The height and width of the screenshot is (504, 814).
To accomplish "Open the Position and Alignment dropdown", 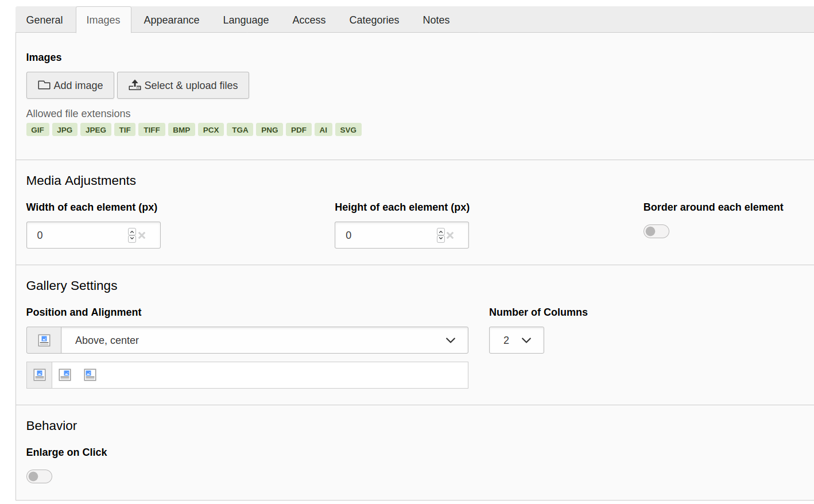I will pos(264,340).
